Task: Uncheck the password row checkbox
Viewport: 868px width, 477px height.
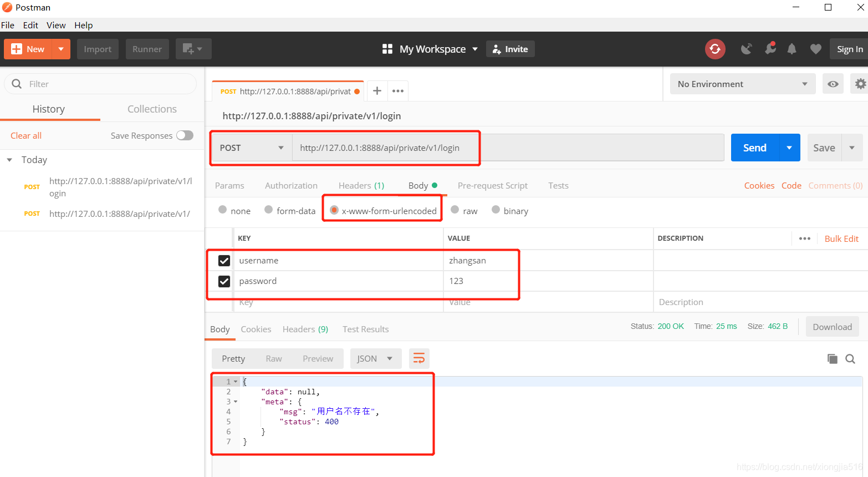Action: tap(224, 281)
